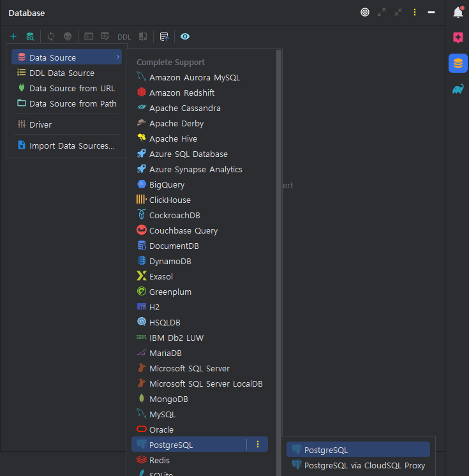
Task: Choose DynamoDB data source
Action: tap(200, 261)
